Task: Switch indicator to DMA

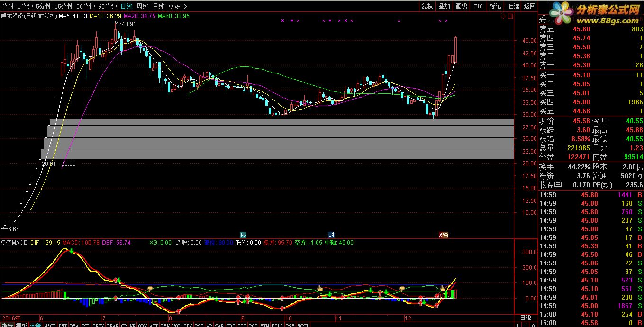Action: (74, 324)
